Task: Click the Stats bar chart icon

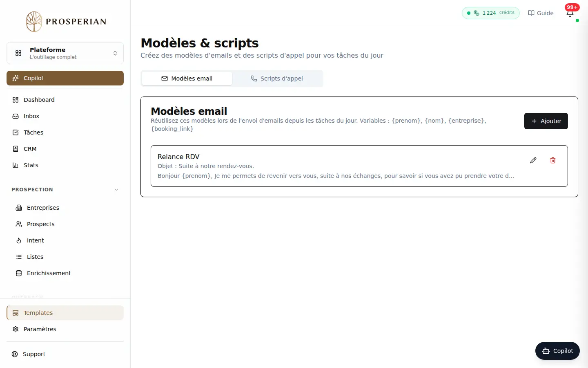Action: 16,165
